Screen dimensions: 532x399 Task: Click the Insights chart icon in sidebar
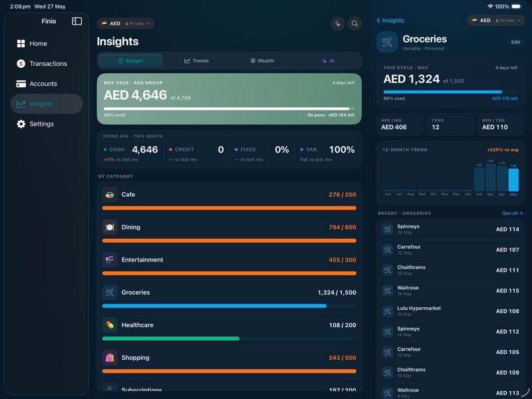point(21,104)
